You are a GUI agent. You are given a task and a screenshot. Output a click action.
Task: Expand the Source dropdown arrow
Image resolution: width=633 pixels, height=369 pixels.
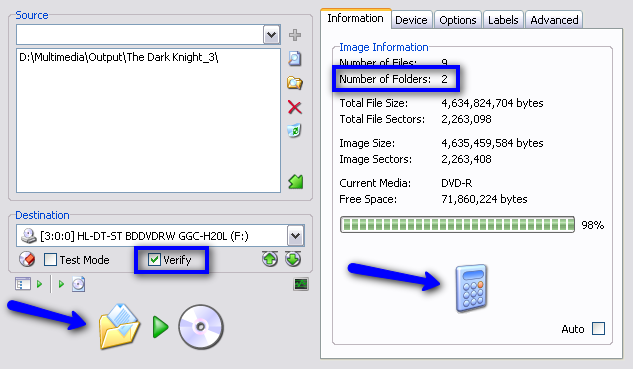point(272,35)
